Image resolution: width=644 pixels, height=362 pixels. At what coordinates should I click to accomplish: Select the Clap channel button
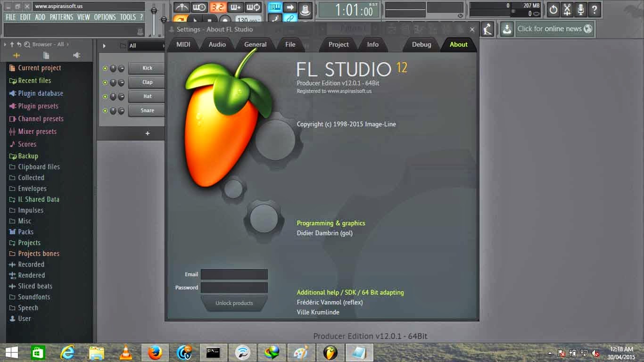[147, 82]
